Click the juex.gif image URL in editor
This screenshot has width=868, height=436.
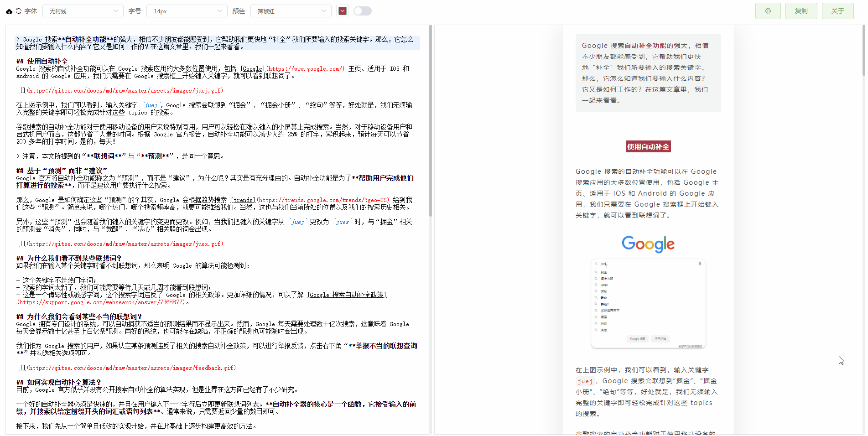coord(125,244)
